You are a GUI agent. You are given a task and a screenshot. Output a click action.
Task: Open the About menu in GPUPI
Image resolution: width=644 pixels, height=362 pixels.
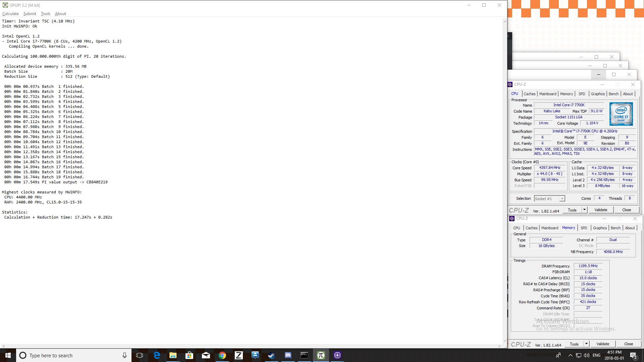point(60,14)
